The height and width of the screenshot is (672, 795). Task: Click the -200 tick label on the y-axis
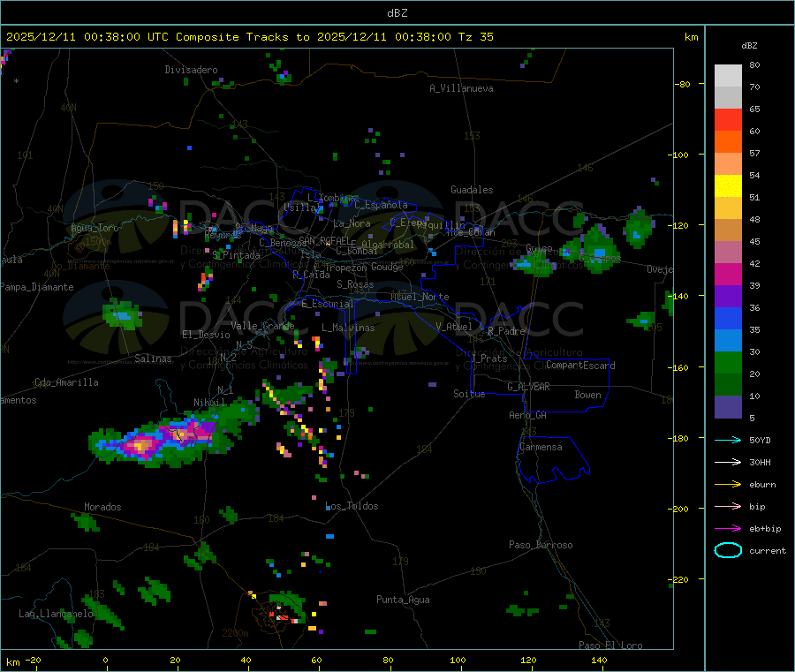[677, 509]
